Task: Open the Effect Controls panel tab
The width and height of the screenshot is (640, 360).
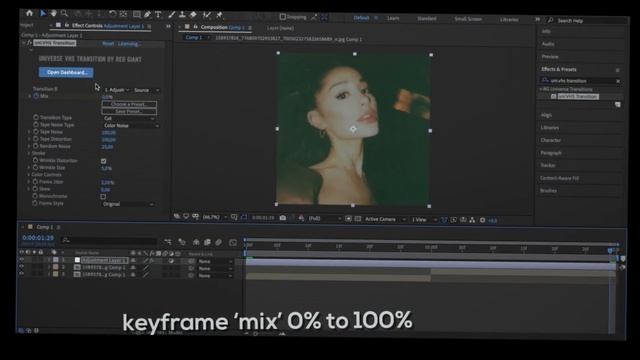Action: click(108, 26)
